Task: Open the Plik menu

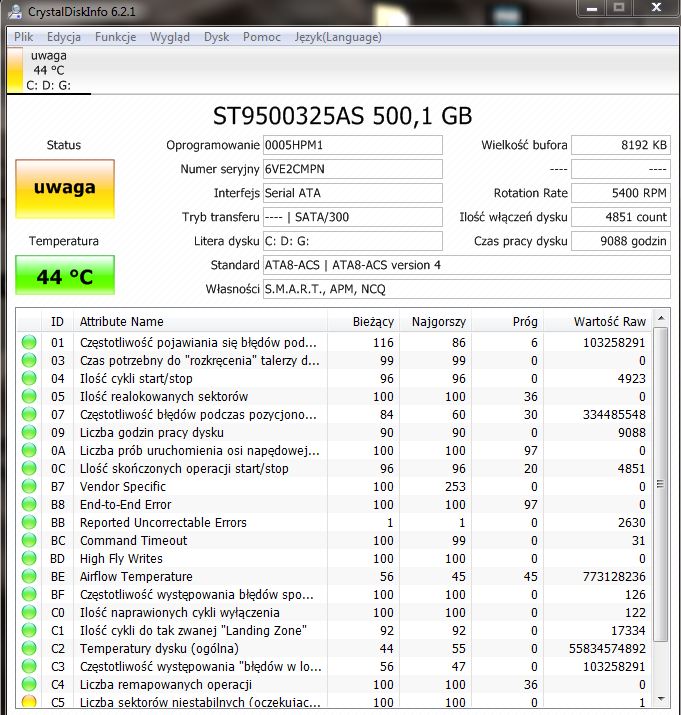Action: pos(23,37)
